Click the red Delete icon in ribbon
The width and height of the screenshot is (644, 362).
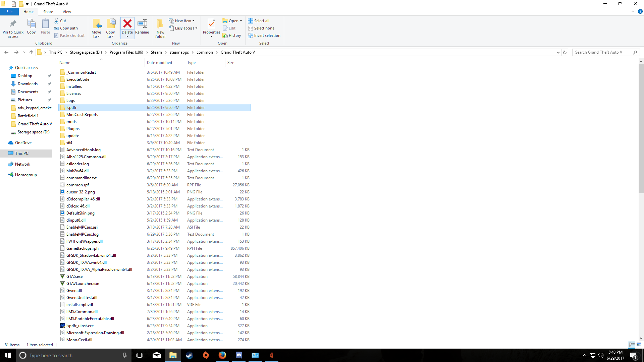(x=127, y=24)
